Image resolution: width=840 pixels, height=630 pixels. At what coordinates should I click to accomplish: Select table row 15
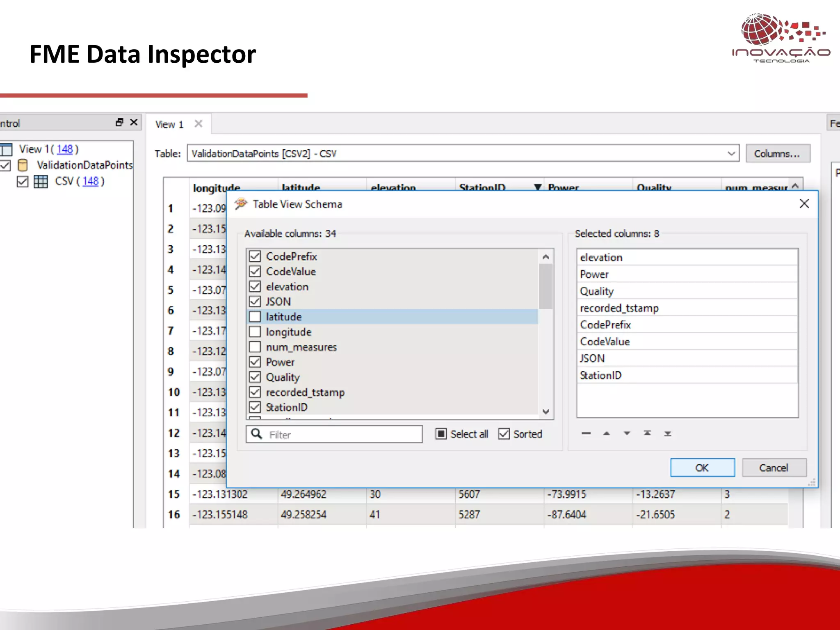[x=174, y=494]
